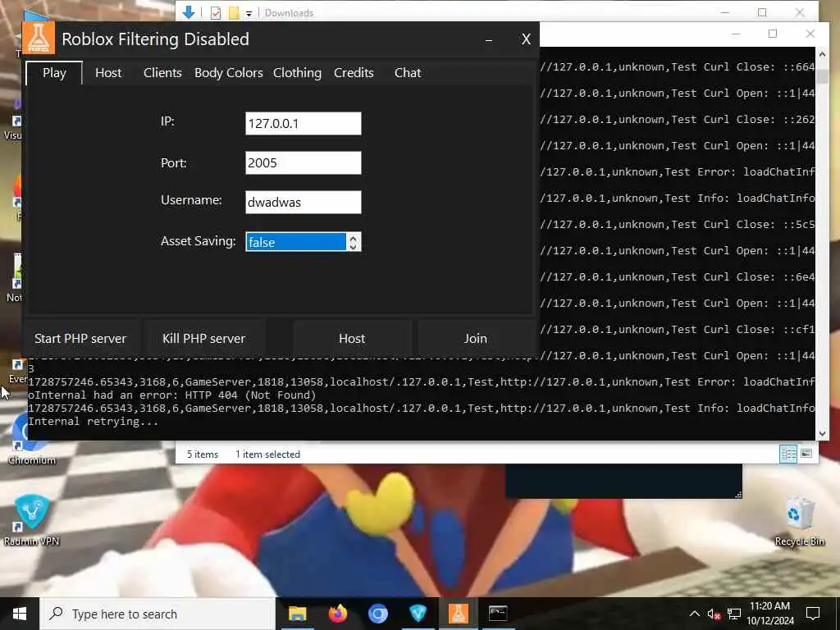Click into the IP address field
This screenshot has width=840, height=630.
click(x=304, y=124)
